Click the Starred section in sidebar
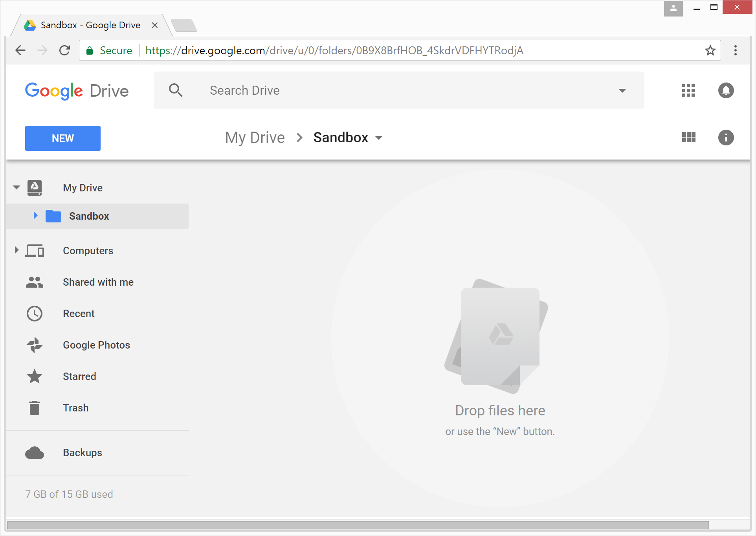756x536 pixels. 80,376
